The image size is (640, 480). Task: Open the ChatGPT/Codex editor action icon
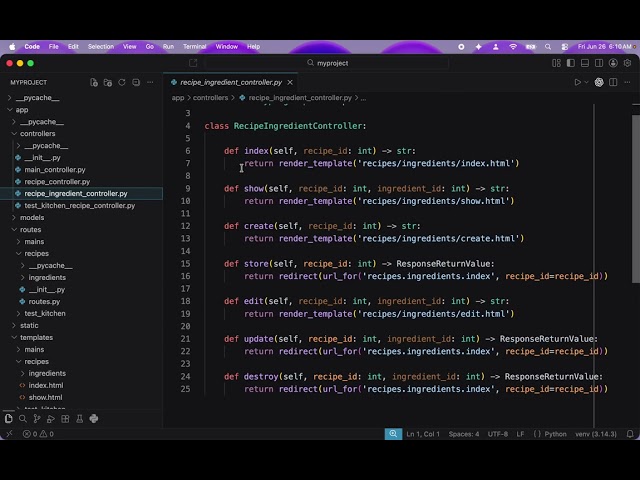point(599,82)
